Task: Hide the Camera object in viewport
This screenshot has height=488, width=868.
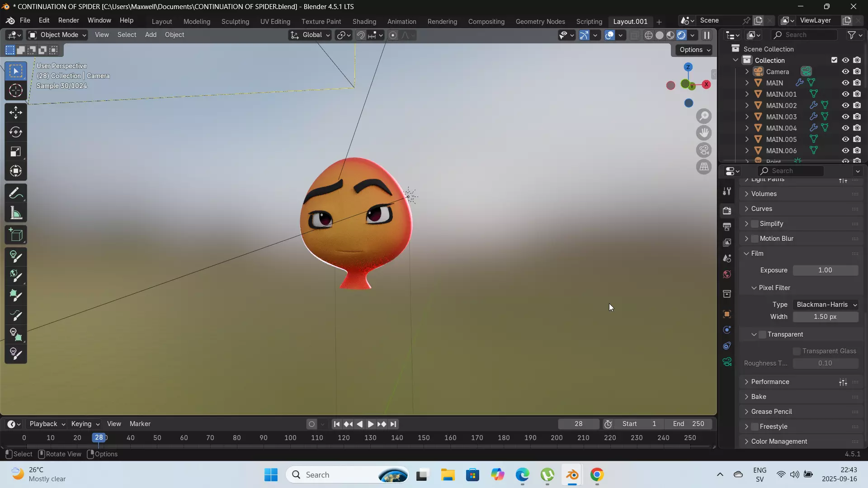Action: click(x=845, y=71)
